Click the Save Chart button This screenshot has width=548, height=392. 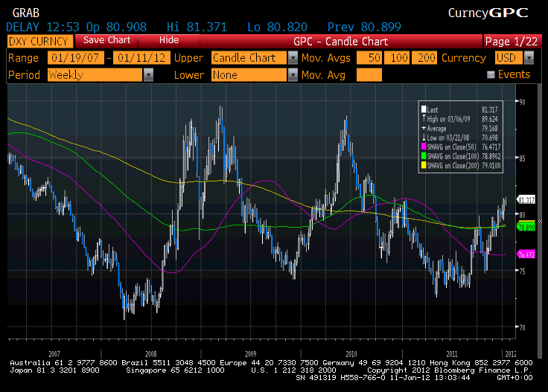tap(106, 40)
